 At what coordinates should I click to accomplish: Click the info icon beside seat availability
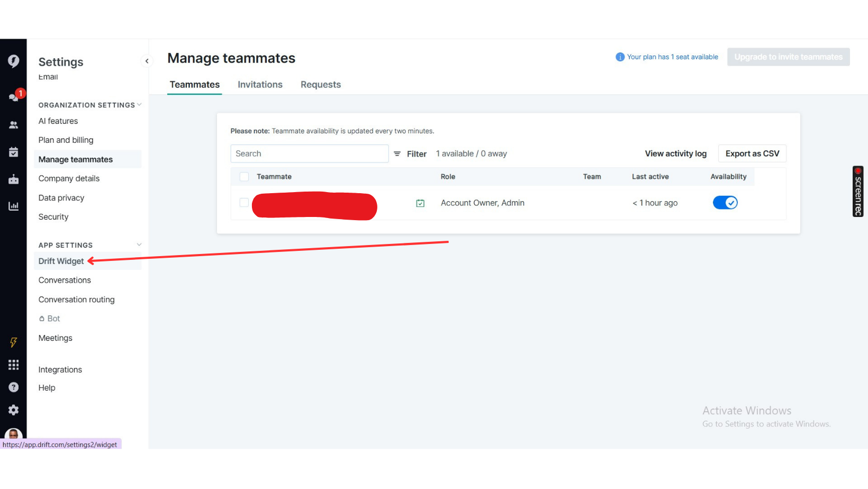tap(620, 57)
